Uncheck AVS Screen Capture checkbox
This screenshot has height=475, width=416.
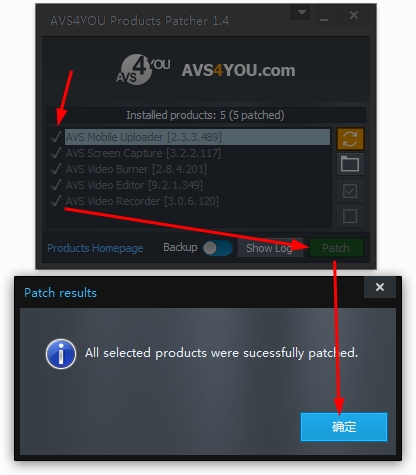click(56, 153)
